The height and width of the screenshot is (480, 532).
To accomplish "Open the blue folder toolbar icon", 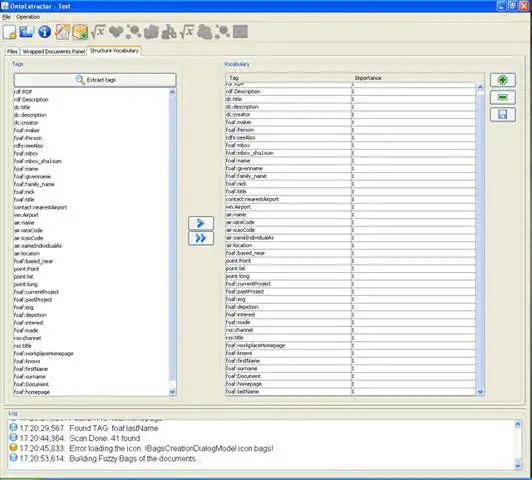I will [26, 32].
